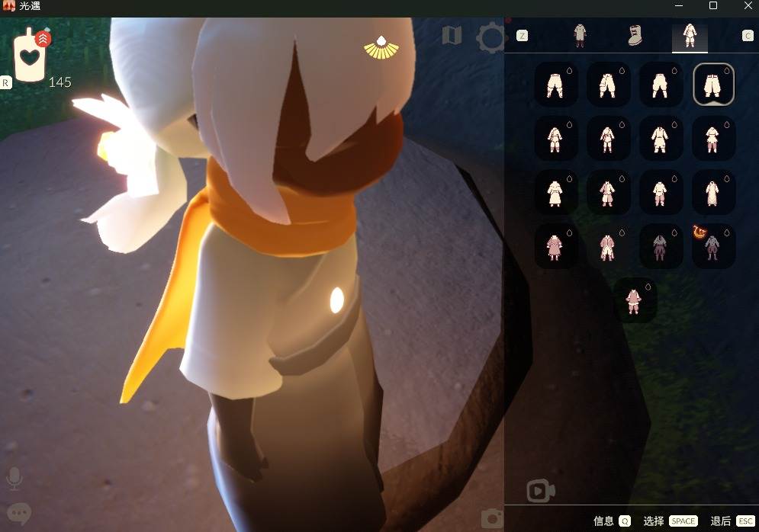The image size is (759, 532).
Task: Select the first pants in top row
Action: point(555,84)
